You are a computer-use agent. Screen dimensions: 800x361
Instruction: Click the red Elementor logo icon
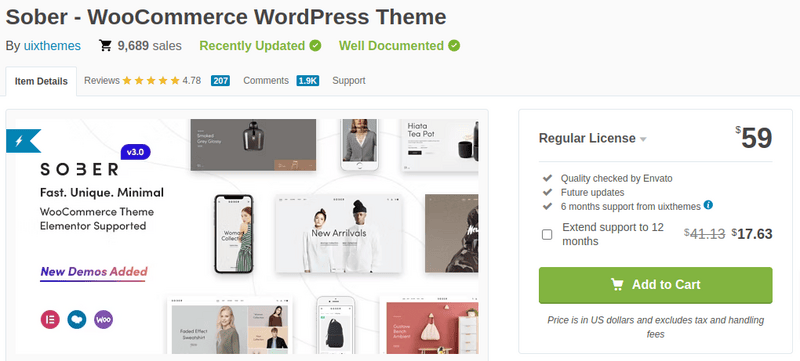pyautogui.click(x=50, y=320)
